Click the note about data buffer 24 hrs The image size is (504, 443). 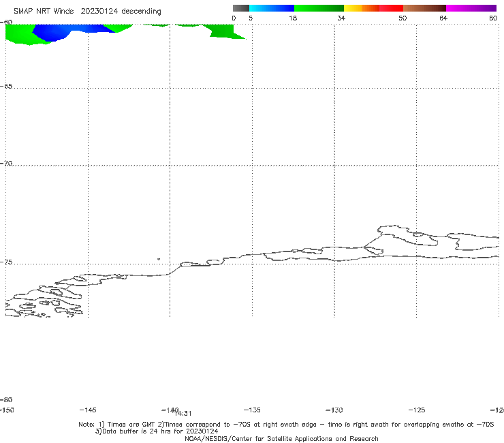coord(157,431)
